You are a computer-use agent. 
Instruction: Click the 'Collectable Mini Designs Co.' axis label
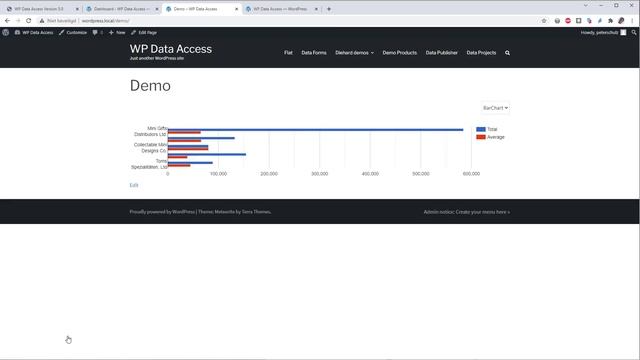[151, 148]
